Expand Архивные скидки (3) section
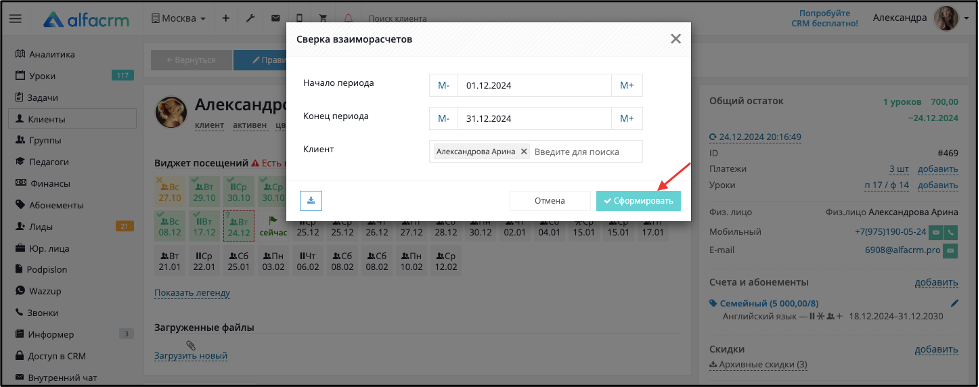 [x=759, y=365]
